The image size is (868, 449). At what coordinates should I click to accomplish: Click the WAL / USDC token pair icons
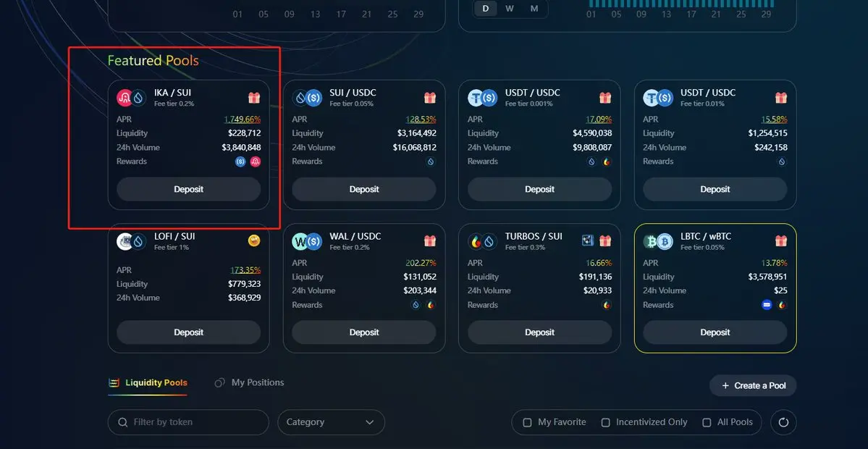pos(307,241)
